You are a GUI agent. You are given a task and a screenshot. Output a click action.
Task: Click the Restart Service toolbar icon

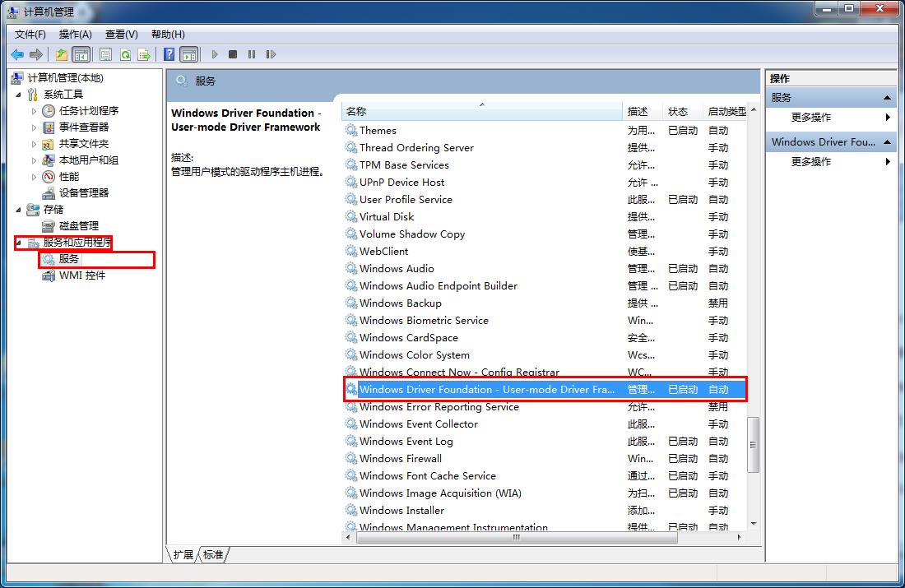[271, 54]
